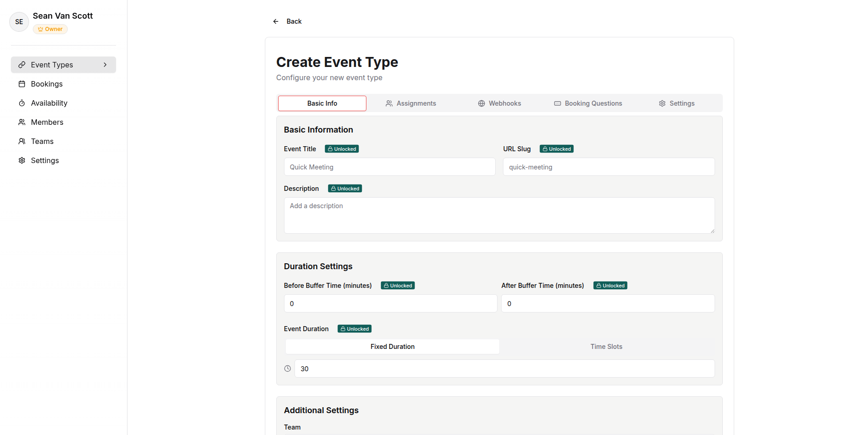The image size is (868, 435).
Task: Open the Webhooks tab
Action: 500,103
